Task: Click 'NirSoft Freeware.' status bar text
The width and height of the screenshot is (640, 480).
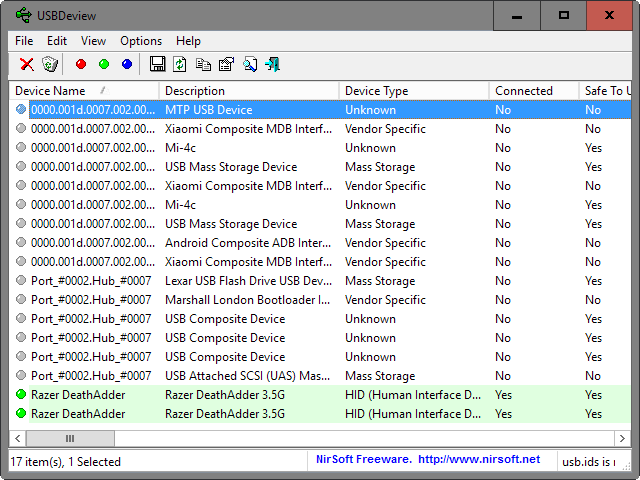Action: click(364, 460)
